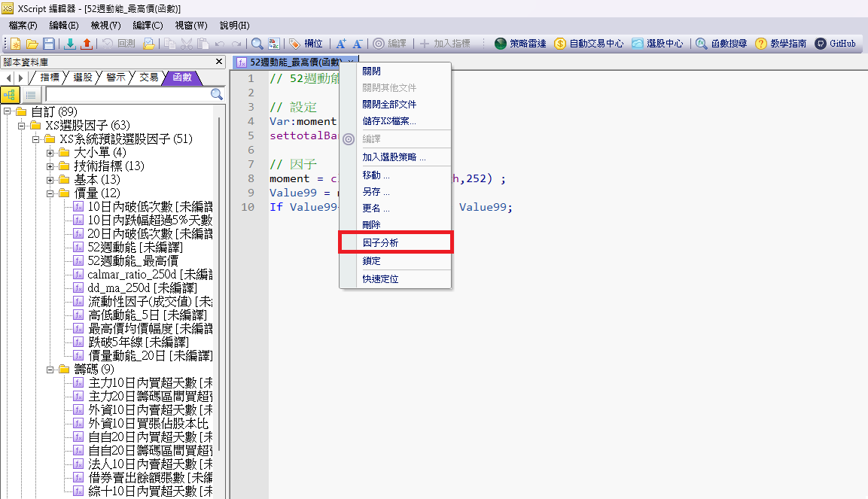Open 策略雷達 strategy radar
The image size is (868, 499).
pyautogui.click(x=521, y=44)
